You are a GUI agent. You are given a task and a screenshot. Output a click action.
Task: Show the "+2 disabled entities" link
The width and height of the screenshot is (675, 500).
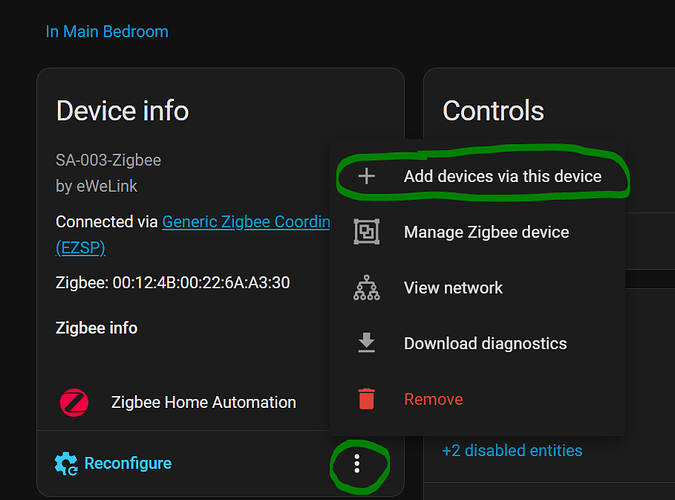[x=512, y=450]
